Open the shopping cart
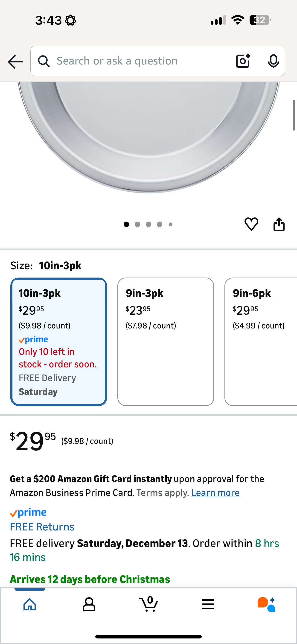297x644 pixels. (x=148, y=604)
